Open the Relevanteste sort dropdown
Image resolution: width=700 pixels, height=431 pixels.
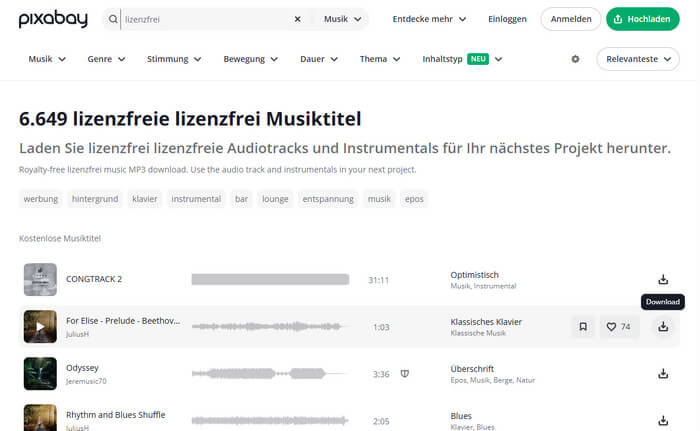(x=638, y=59)
